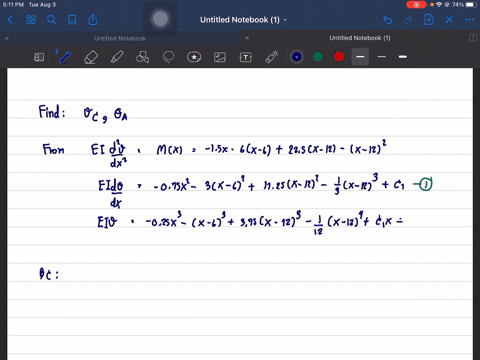Viewport: 480px width, 360px height.
Task: Bookmark the current page
Action: tap(72, 20)
